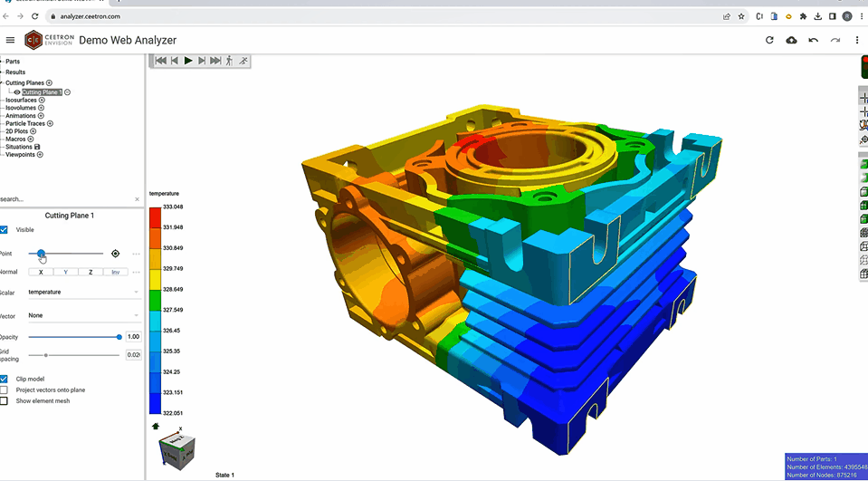Screen dimensions: 868x481
Task: Add a new macro
Action: (x=31, y=139)
